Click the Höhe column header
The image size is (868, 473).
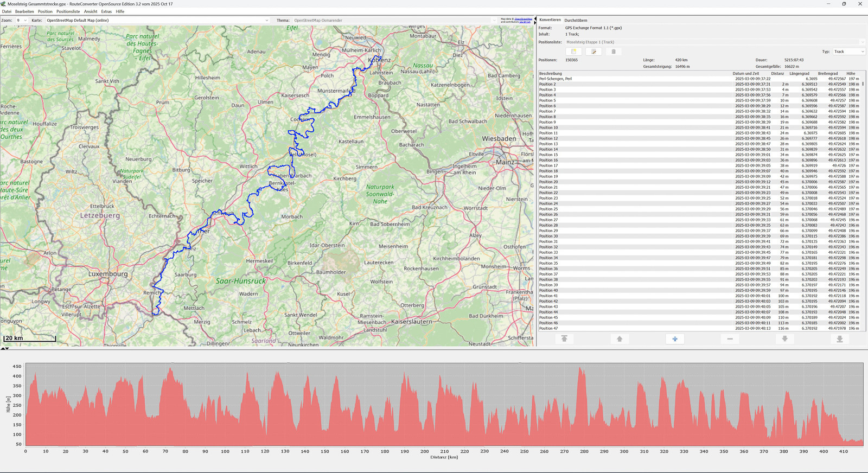[851, 73]
